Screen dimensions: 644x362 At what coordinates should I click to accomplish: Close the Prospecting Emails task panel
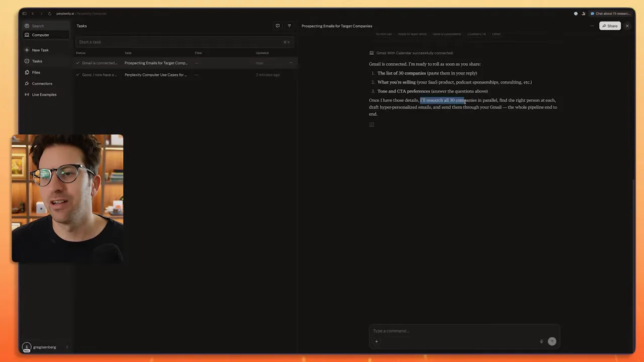627,26
